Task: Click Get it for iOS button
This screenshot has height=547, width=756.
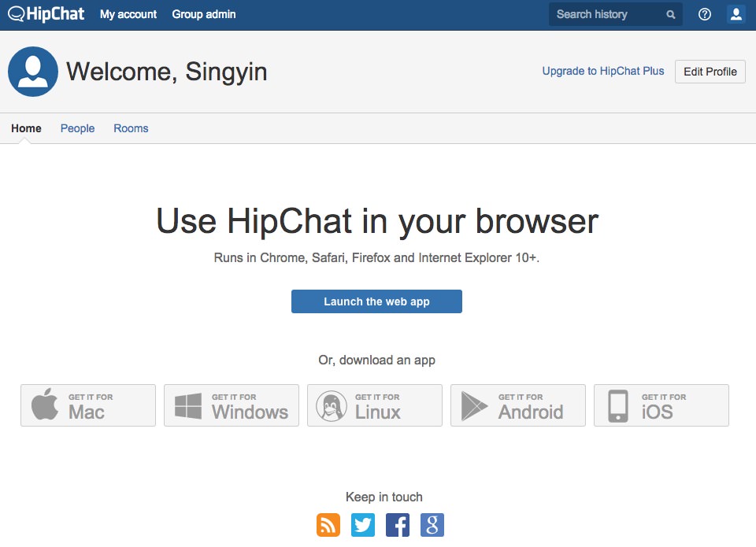Action: pos(661,405)
